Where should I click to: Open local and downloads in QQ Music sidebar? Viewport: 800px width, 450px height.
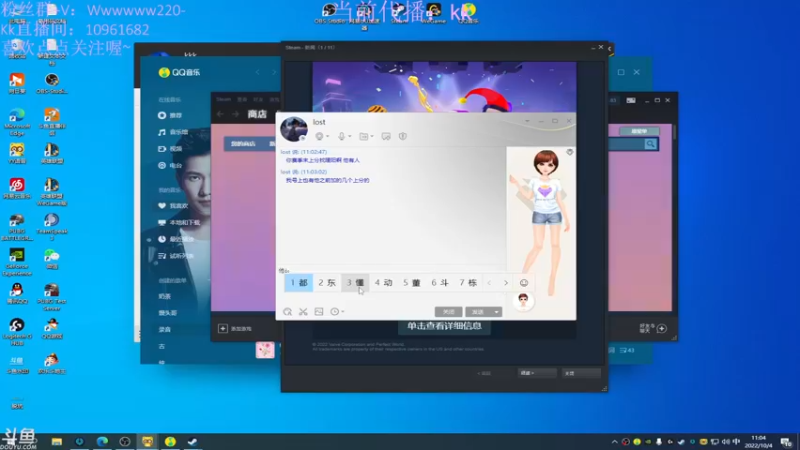179,222
